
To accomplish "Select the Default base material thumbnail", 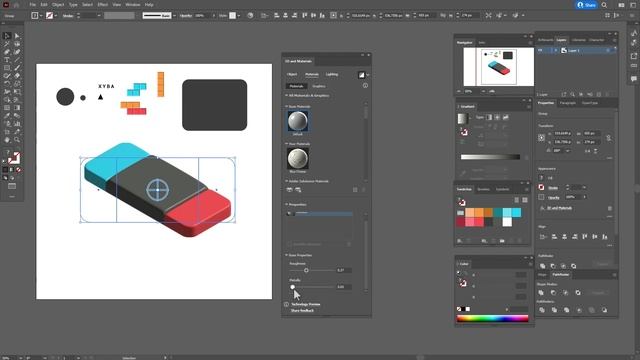I will (x=298, y=121).
